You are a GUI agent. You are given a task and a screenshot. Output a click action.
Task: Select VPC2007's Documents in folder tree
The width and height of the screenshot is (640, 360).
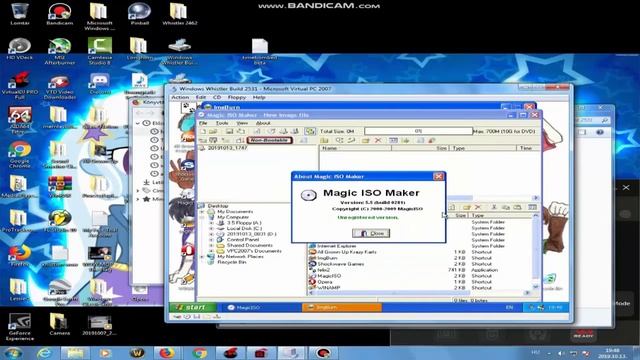coord(254,251)
